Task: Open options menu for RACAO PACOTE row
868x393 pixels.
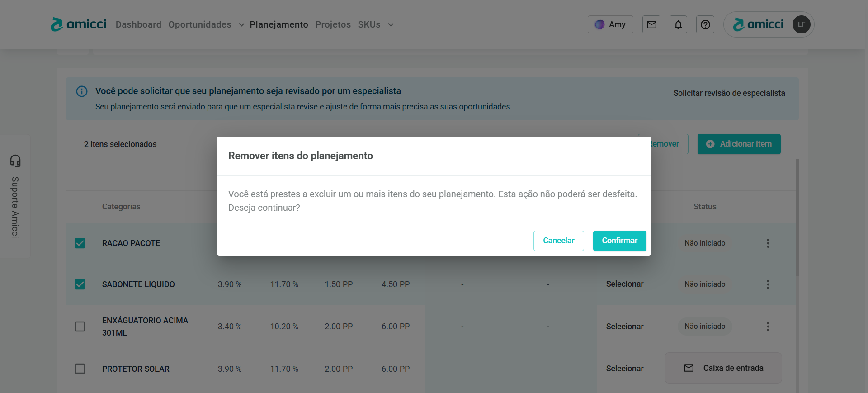Action: [x=768, y=243]
